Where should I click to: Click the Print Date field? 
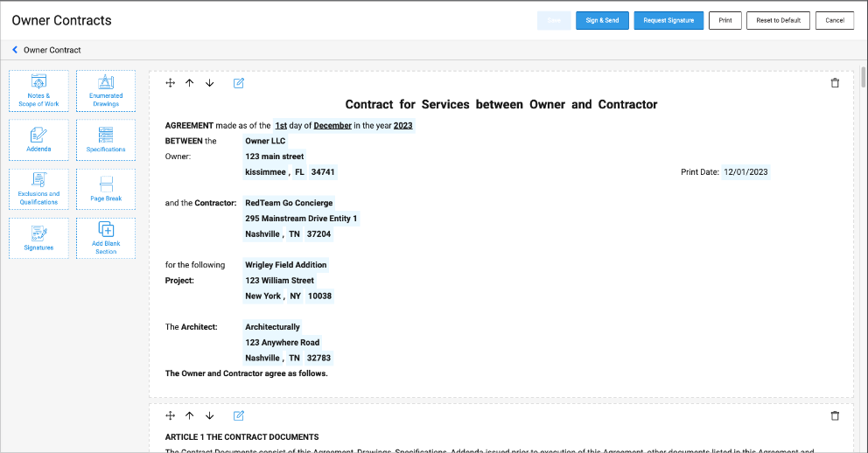(x=745, y=172)
